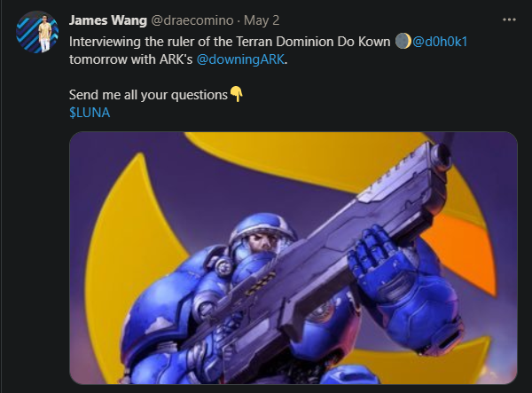Open James Wang's profile avatar
This screenshot has height=393, width=532.
(x=37, y=32)
